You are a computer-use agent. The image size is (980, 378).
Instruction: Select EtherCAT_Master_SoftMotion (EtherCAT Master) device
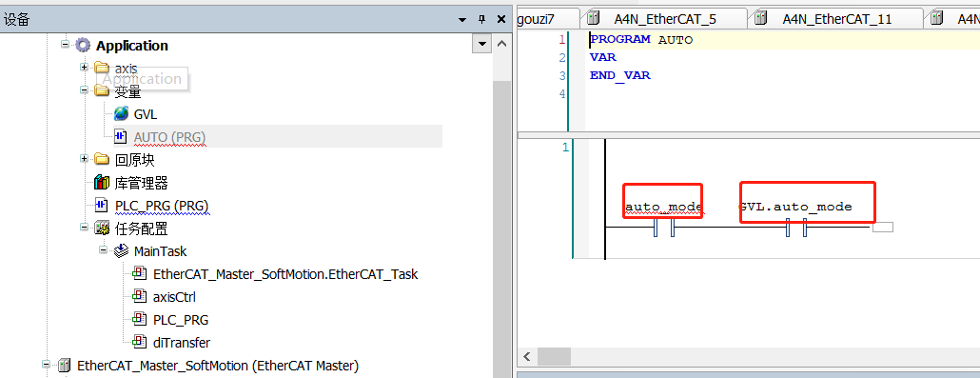[218, 366]
